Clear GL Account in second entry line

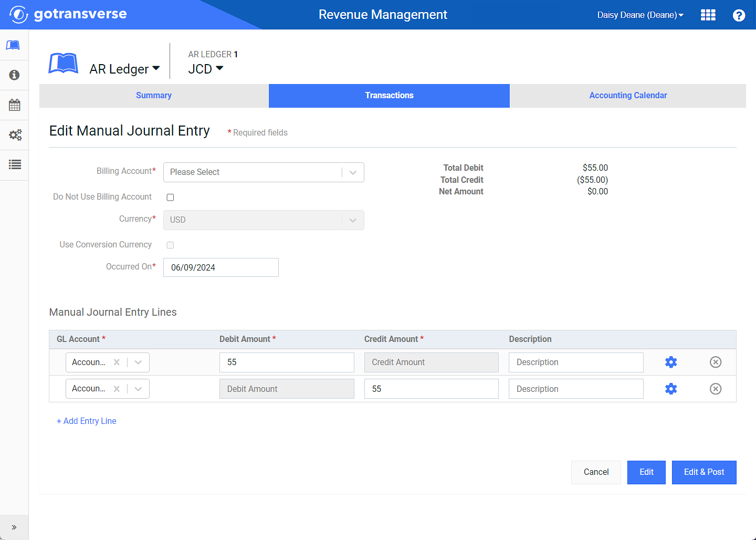117,389
